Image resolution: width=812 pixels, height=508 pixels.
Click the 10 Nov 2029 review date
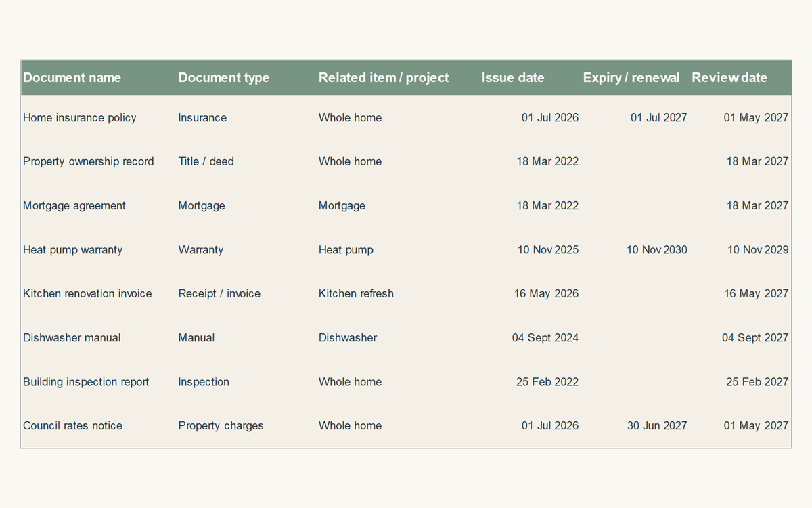click(758, 249)
